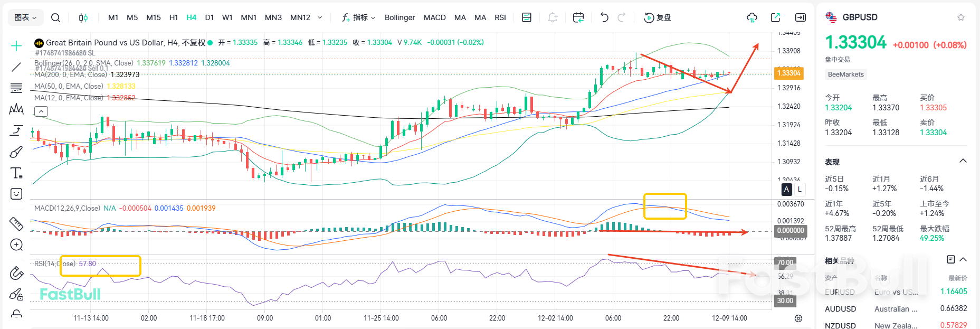Viewport: 980px width, 329px height.
Task: Toggle log scale with L button
Action: tap(800, 189)
